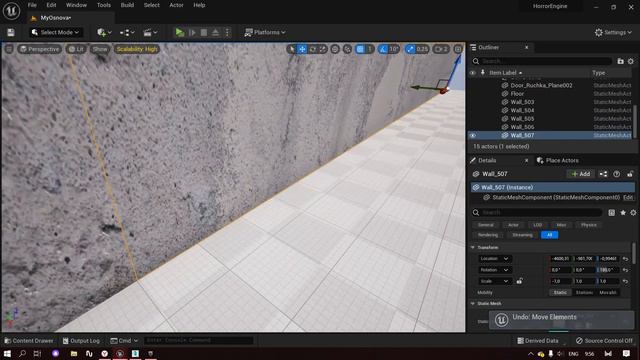
Task: Reset Location to default arrow
Action: click(625, 259)
